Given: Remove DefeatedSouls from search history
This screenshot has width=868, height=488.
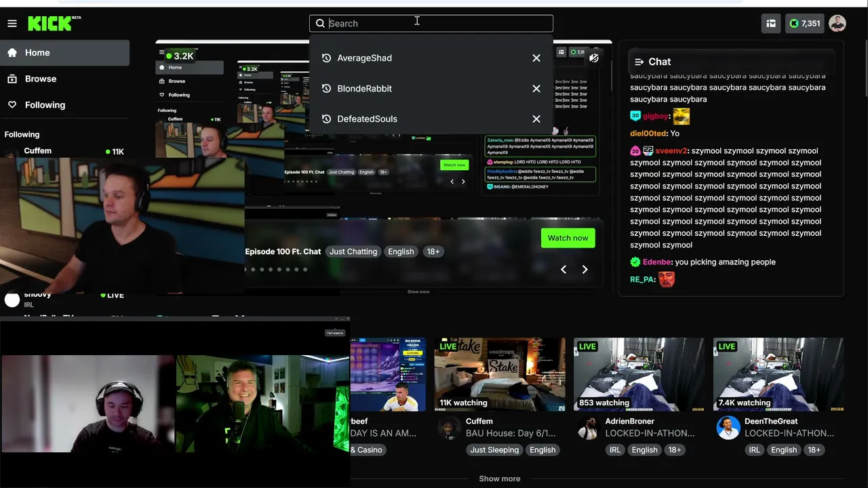Looking at the screenshot, I should point(536,119).
